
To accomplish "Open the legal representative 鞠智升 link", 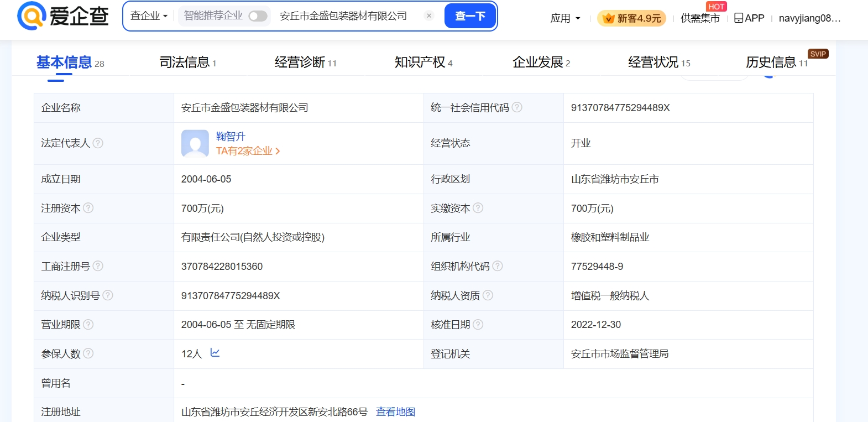I will pyautogui.click(x=231, y=136).
